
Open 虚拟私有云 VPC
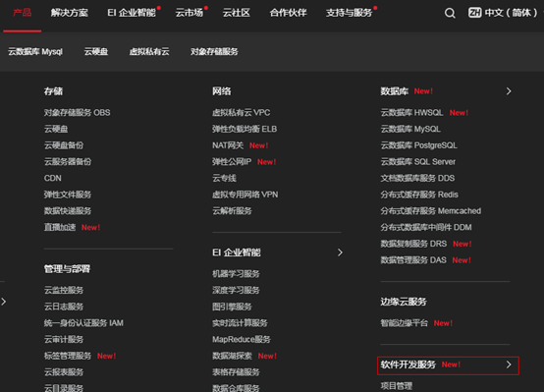click(242, 113)
